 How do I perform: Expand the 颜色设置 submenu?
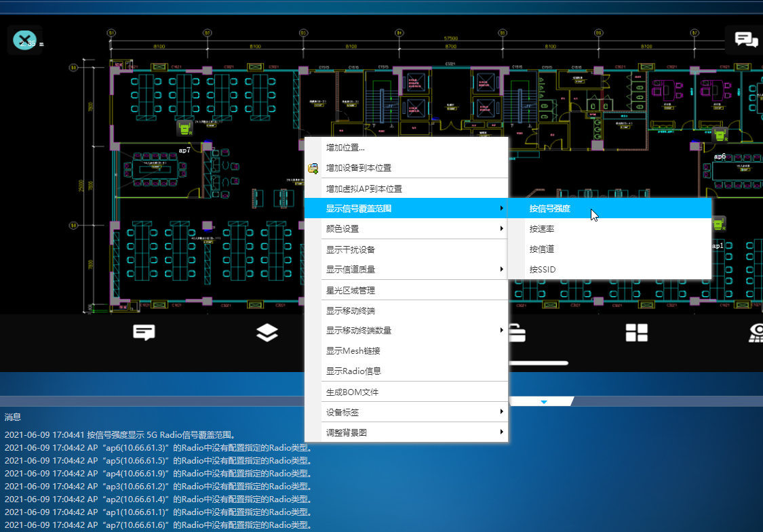click(x=406, y=228)
